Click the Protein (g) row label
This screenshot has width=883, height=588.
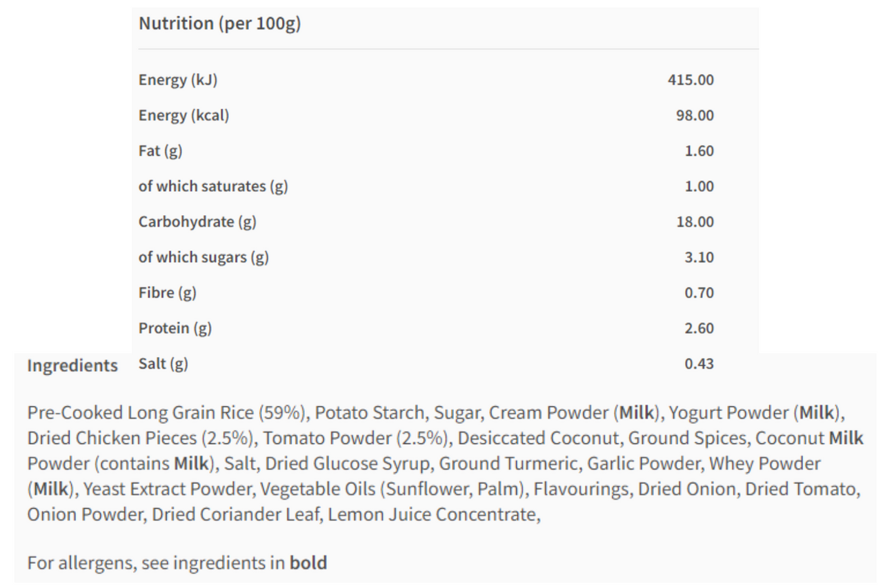click(175, 329)
